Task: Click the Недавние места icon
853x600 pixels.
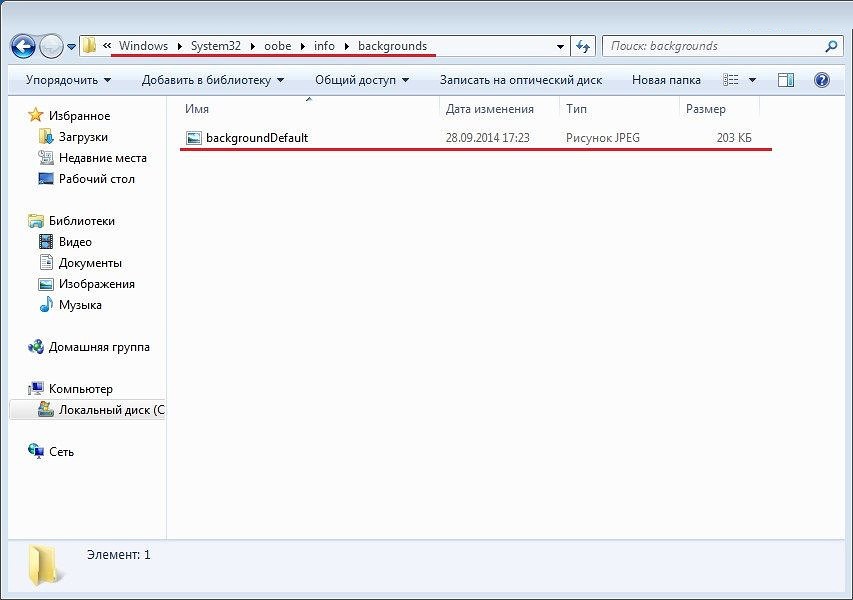Action: [46, 158]
